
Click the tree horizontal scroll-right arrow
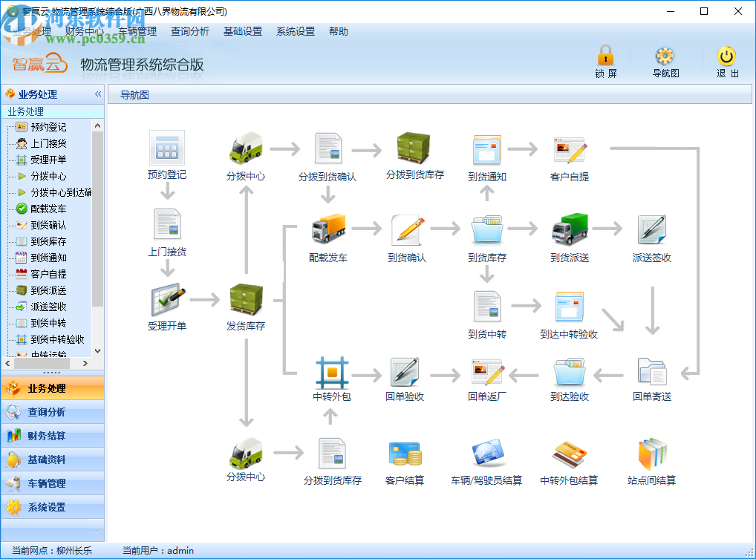point(85,363)
